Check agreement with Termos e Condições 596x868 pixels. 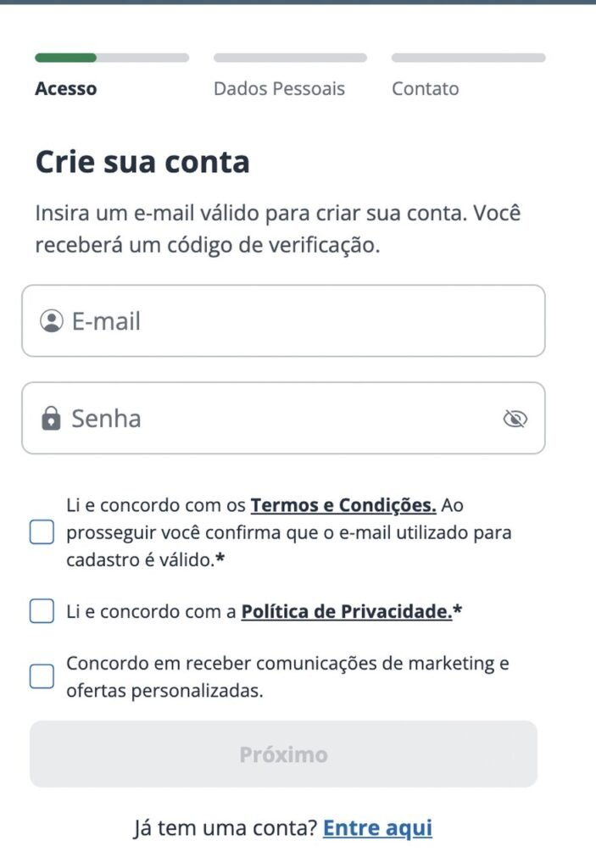pyautogui.click(x=41, y=531)
